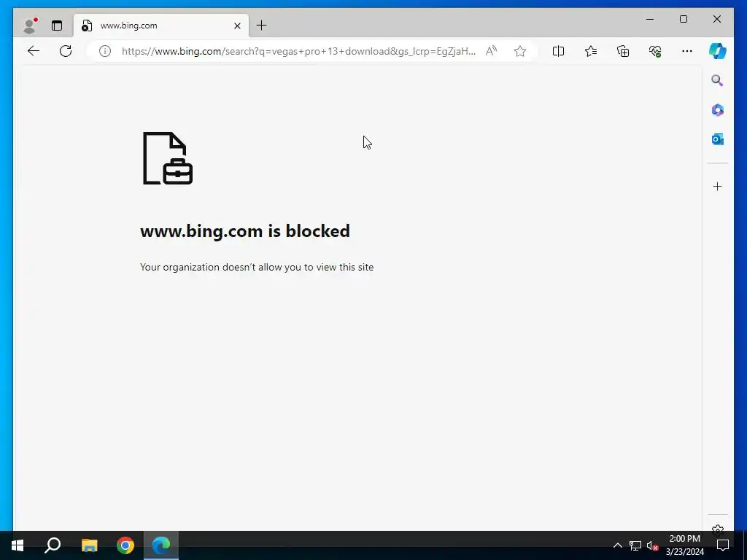Open Settings and more menu
Image resolution: width=747 pixels, height=560 pixels.
click(x=687, y=51)
